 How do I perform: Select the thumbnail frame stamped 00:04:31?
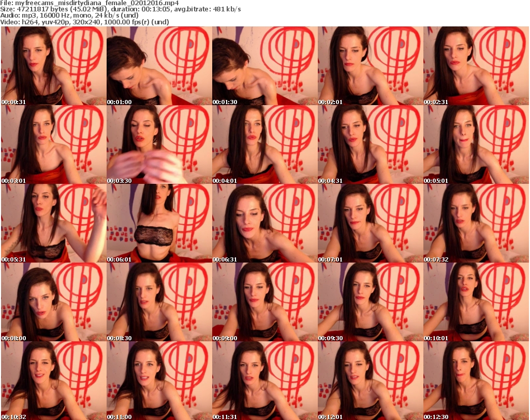(x=370, y=144)
